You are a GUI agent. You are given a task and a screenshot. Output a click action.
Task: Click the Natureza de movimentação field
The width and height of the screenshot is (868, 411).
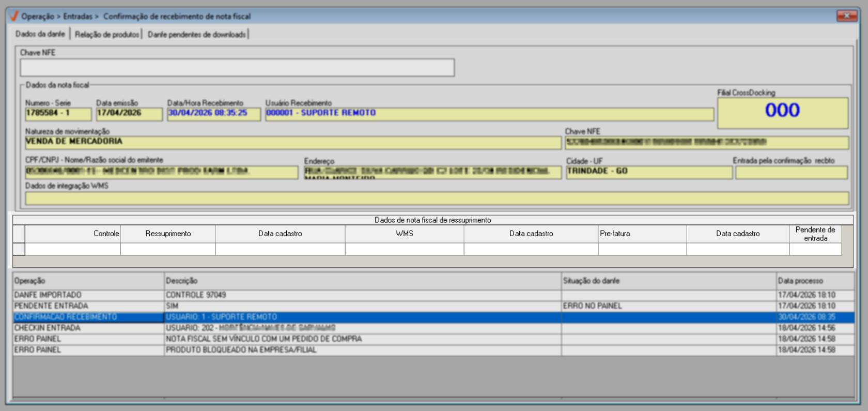click(293, 142)
